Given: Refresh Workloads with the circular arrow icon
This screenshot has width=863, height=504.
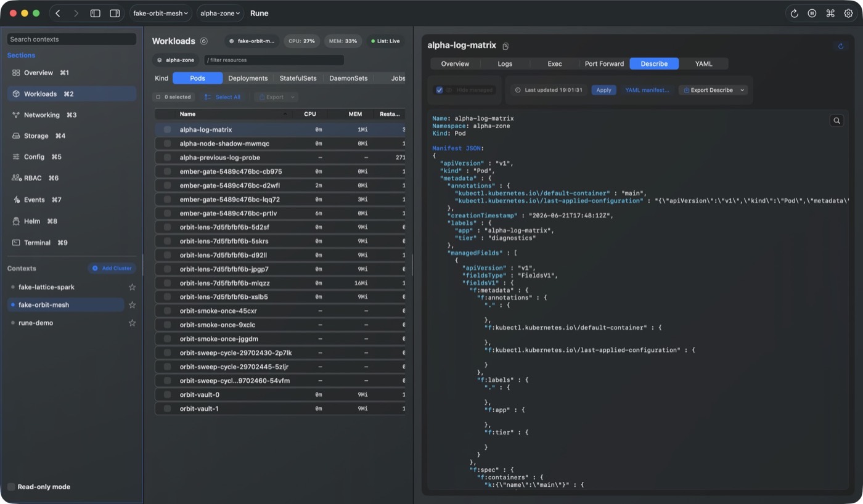Looking at the screenshot, I should pos(204,41).
